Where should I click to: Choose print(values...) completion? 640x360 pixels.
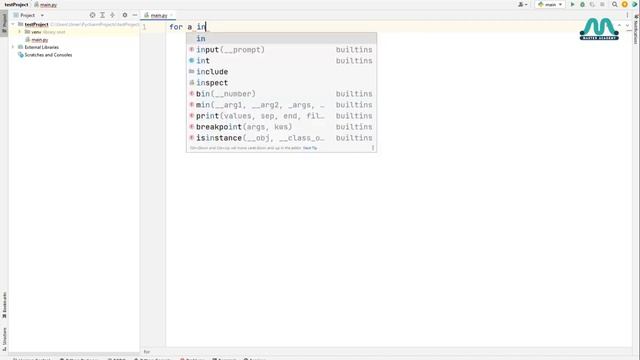[x=281, y=116]
